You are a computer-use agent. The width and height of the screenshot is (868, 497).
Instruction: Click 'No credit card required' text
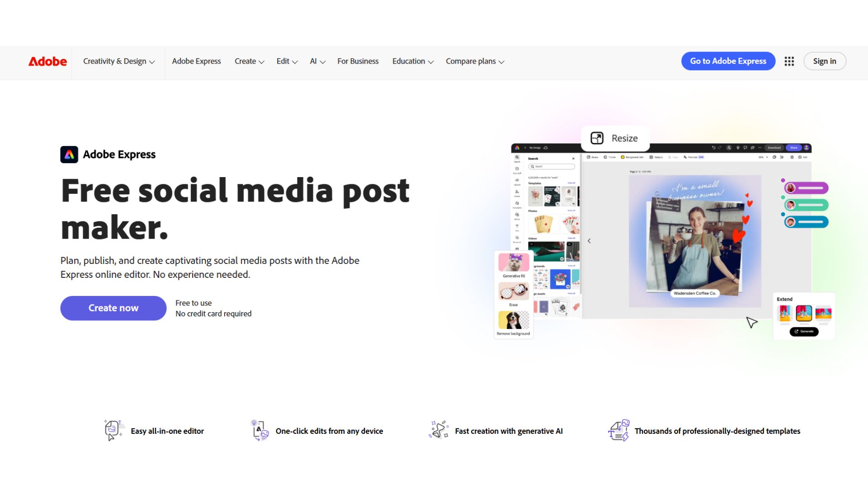(x=213, y=314)
